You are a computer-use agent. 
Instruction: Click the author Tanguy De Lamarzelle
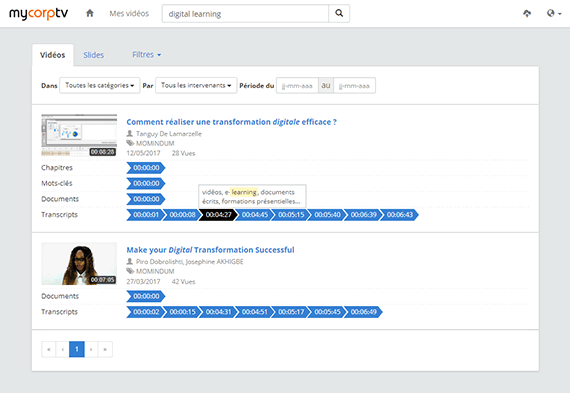pyautogui.click(x=169, y=134)
